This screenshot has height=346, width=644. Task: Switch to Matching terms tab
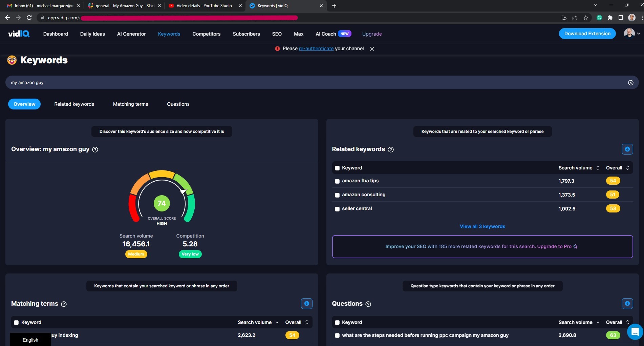point(130,104)
